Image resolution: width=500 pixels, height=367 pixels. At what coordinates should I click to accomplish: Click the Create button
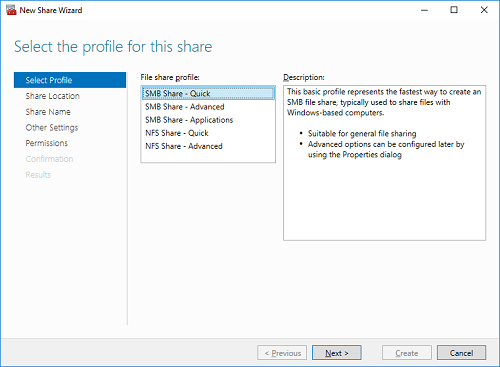click(407, 353)
